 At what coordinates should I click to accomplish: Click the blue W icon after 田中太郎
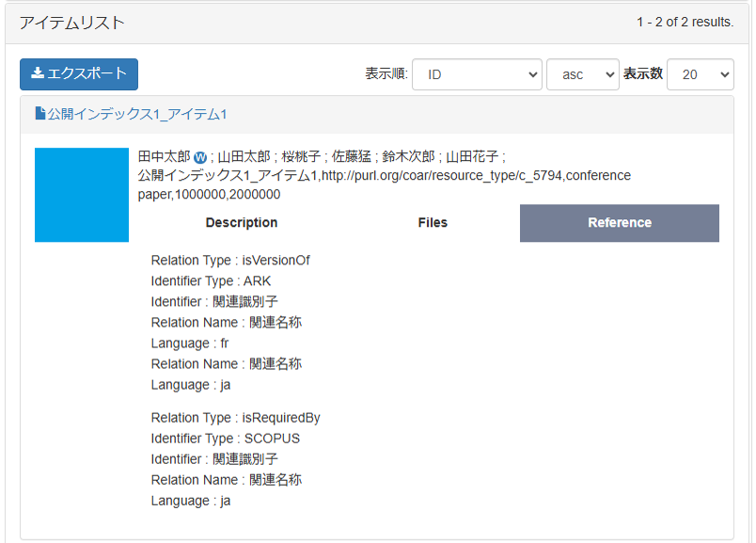[200, 157]
